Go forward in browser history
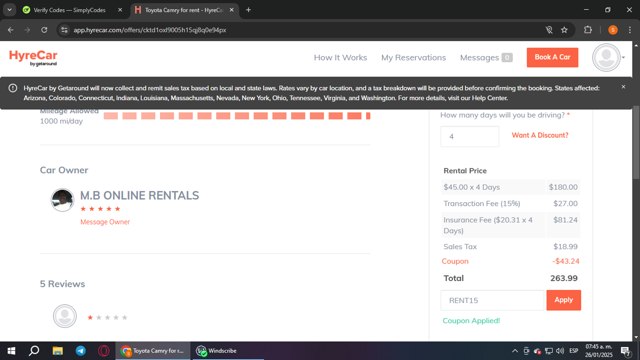 pyautogui.click(x=27, y=30)
